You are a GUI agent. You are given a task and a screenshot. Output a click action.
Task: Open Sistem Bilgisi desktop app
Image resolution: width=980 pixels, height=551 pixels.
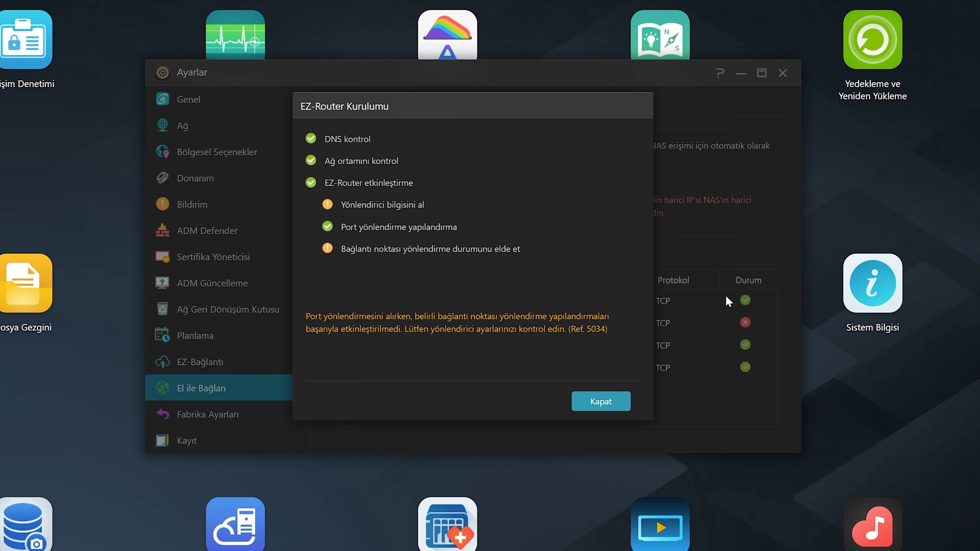pyautogui.click(x=872, y=283)
